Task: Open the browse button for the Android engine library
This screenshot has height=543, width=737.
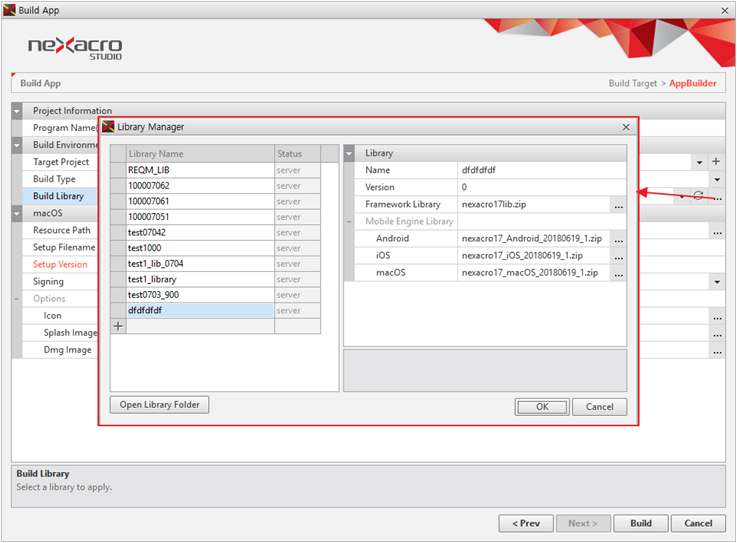Action: click(x=619, y=240)
